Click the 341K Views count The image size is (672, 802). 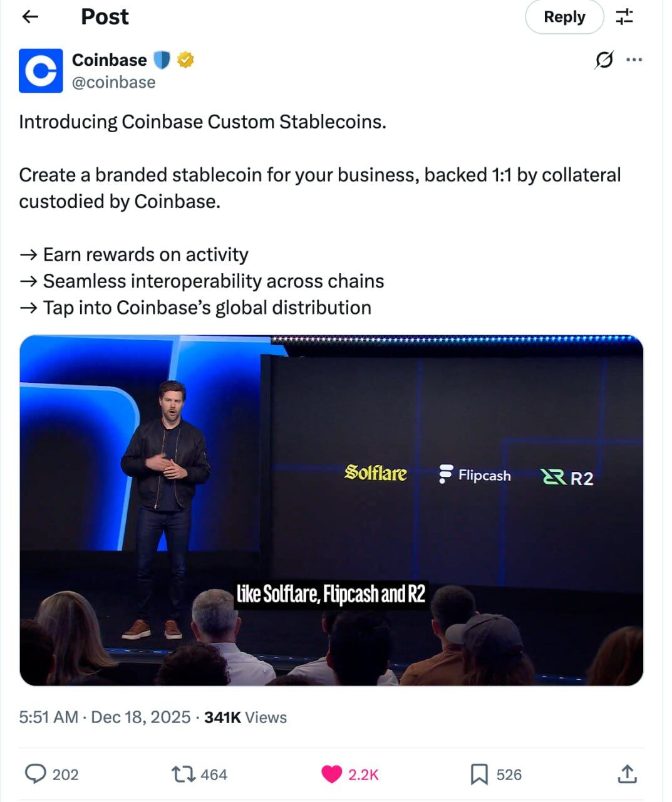(x=246, y=717)
